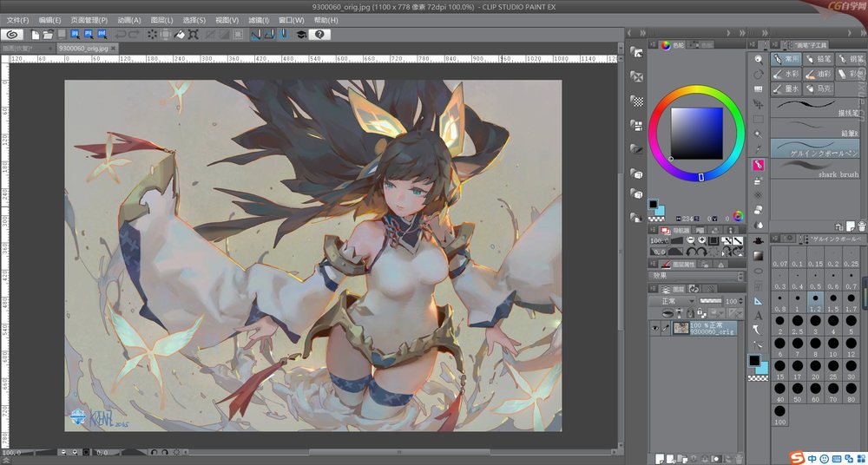Select the blue ruler triangle tool
868x465 pixels.
click(759, 300)
